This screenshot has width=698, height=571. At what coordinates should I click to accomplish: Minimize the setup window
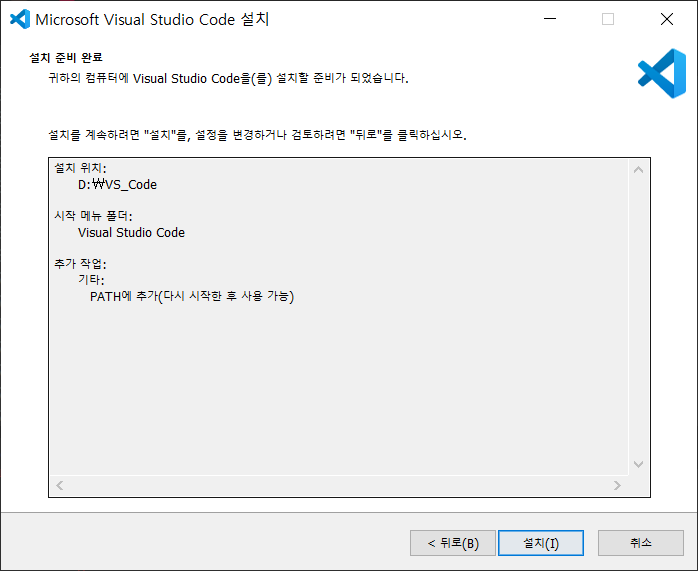pyautogui.click(x=550, y=19)
